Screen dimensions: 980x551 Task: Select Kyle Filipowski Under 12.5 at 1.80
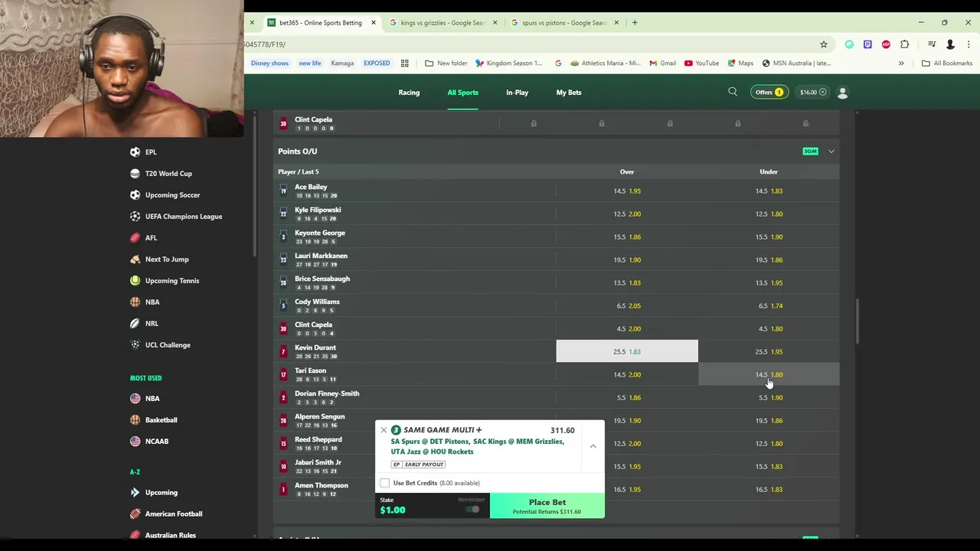[x=769, y=214]
